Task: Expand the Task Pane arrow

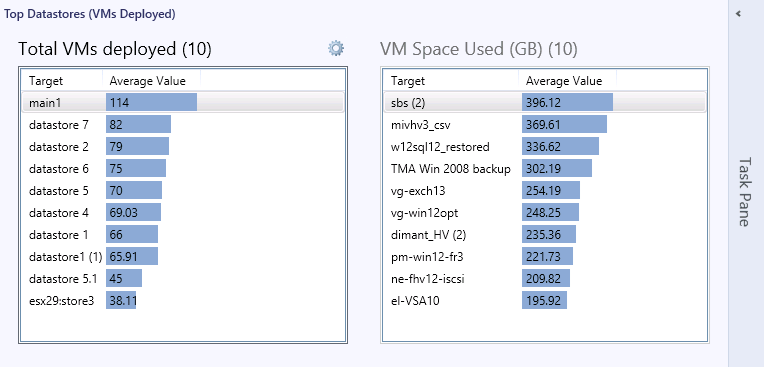Action: click(x=738, y=14)
